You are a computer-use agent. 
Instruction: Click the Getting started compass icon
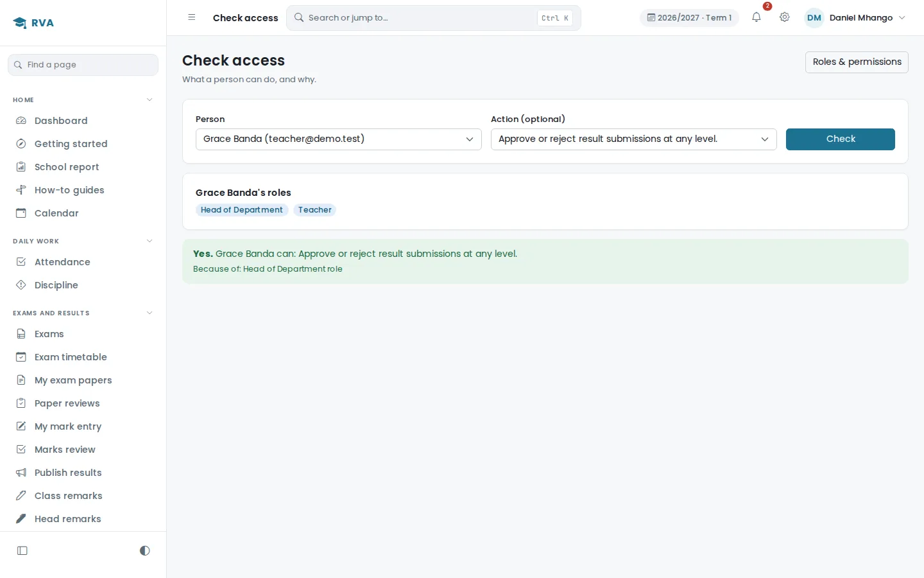click(21, 144)
